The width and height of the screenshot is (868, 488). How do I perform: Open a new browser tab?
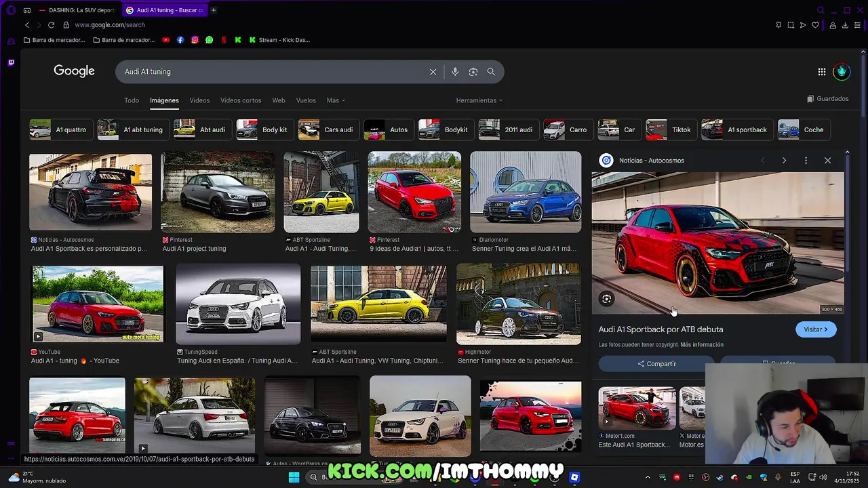tap(213, 10)
